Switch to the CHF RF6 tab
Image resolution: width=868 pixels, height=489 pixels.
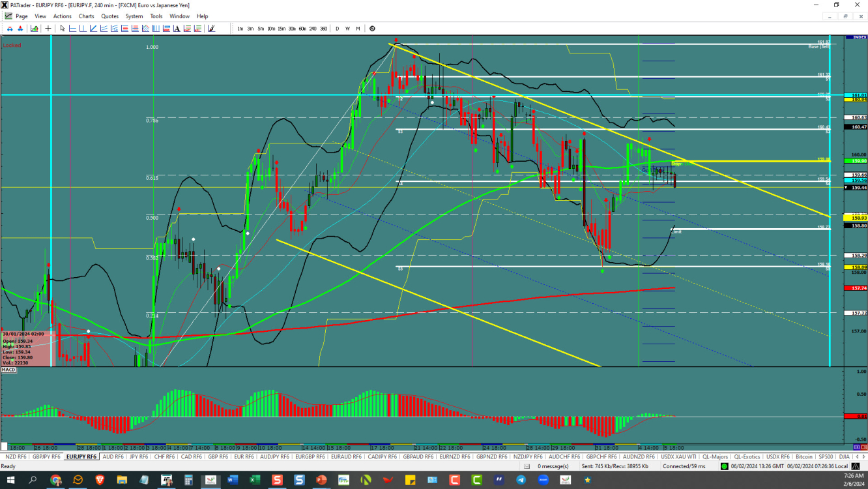[165, 456]
